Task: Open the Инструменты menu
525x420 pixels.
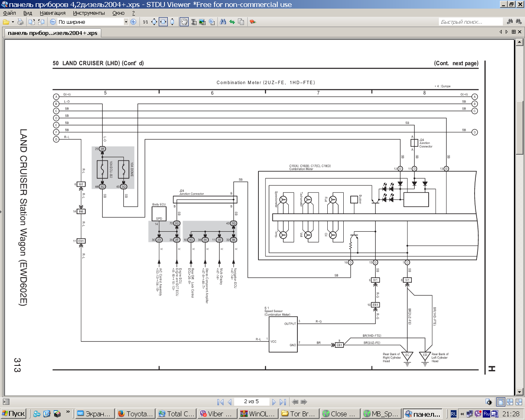Action: click(x=89, y=13)
